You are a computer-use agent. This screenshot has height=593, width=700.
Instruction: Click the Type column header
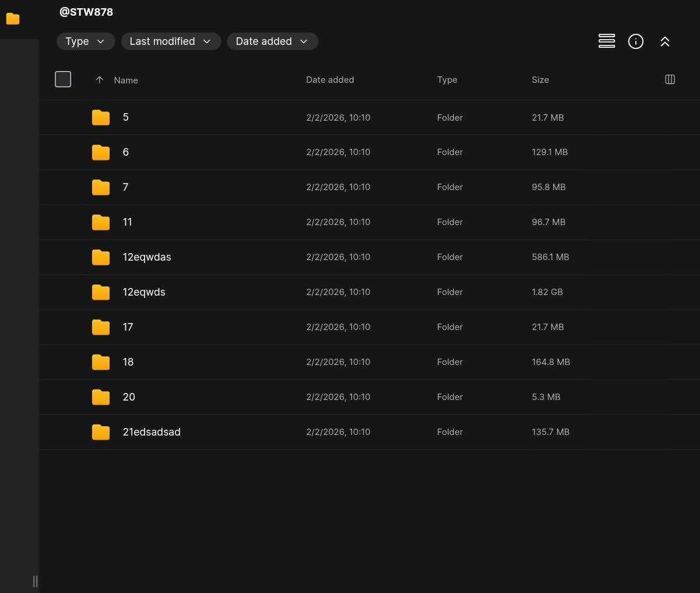click(446, 80)
